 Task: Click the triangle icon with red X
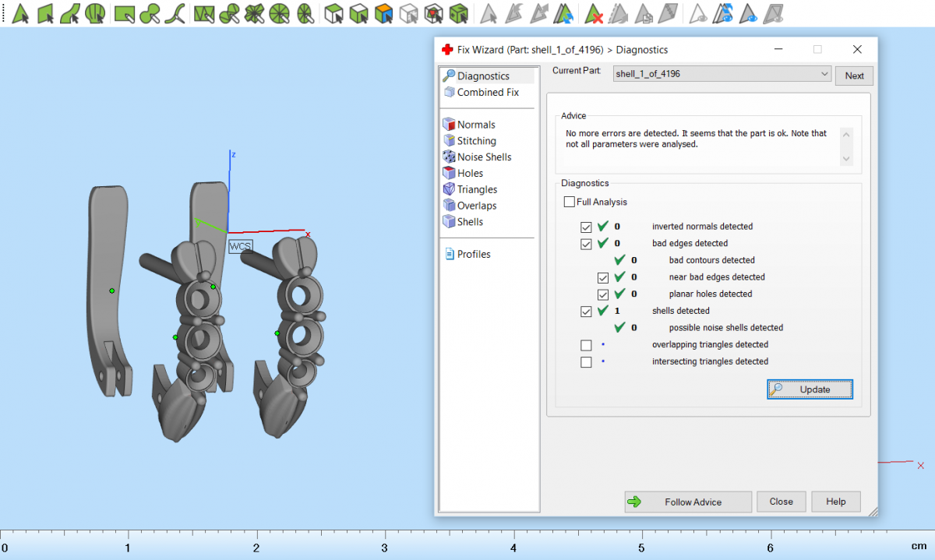[x=594, y=13]
